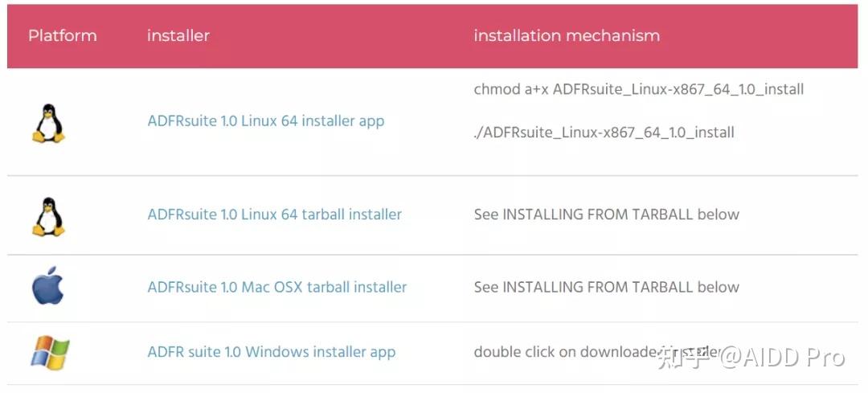Click 'See INSTALLING FROM TARBALL below' in Linux row
Screen dimensions: 868x393
point(606,215)
